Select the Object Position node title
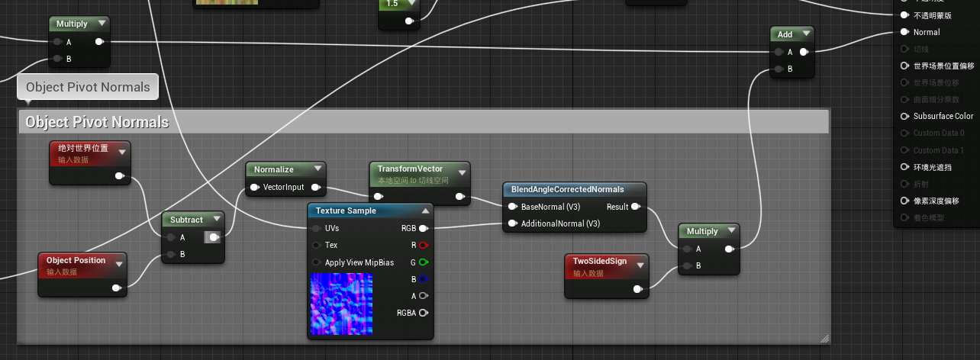The height and width of the screenshot is (360, 980). pyautogui.click(x=76, y=260)
